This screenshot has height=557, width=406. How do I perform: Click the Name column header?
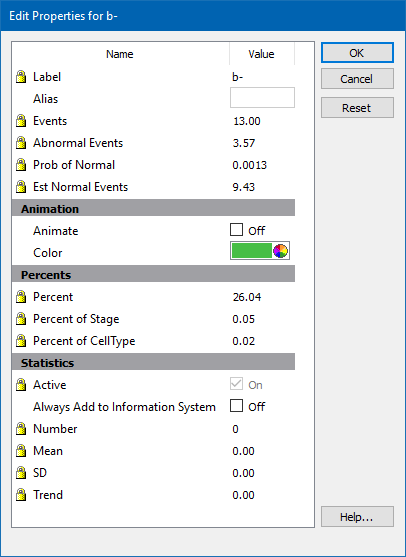click(x=120, y=54)
